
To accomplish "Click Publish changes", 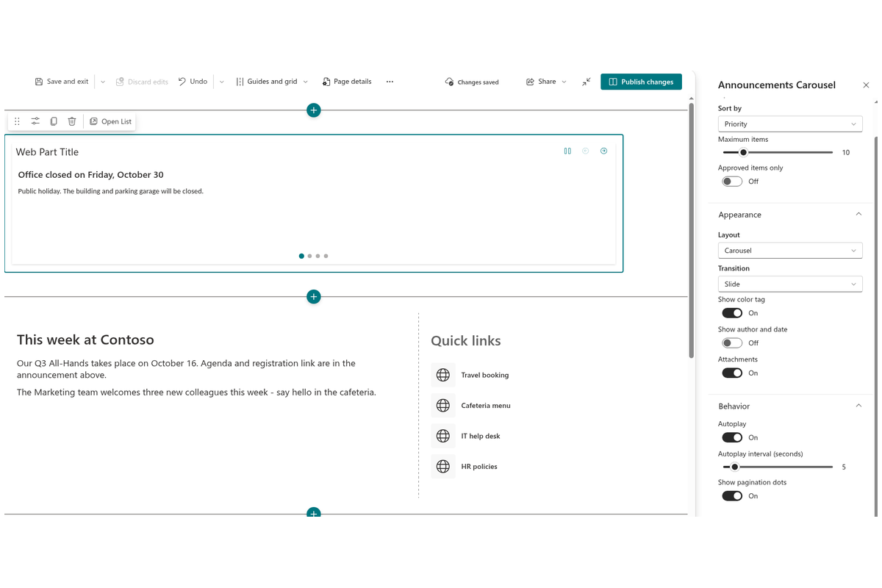I will [x=641, y=82].
